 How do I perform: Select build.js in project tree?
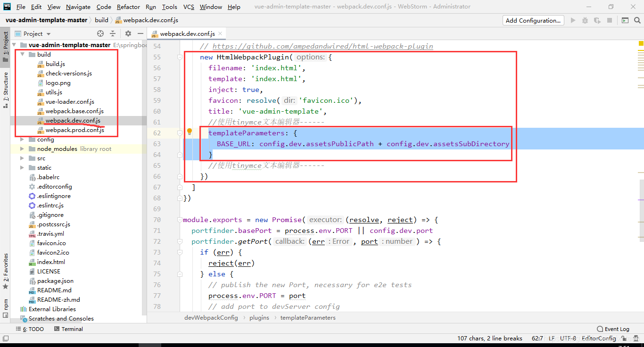[55, 64]
